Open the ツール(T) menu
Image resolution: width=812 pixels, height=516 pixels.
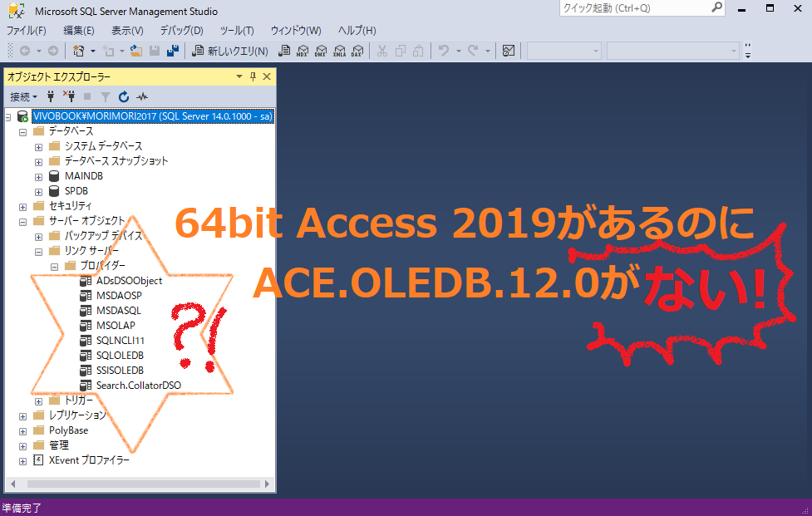pyautogui.click(x=237, y=31)
